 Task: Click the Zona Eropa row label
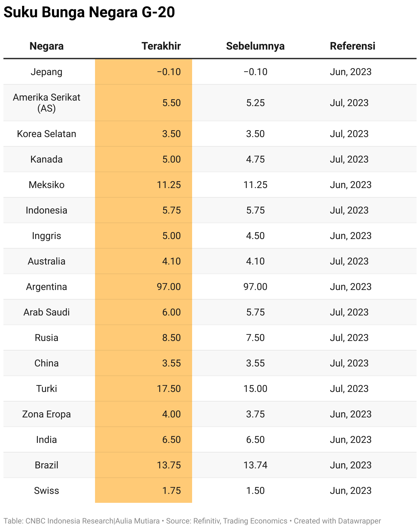46,414
